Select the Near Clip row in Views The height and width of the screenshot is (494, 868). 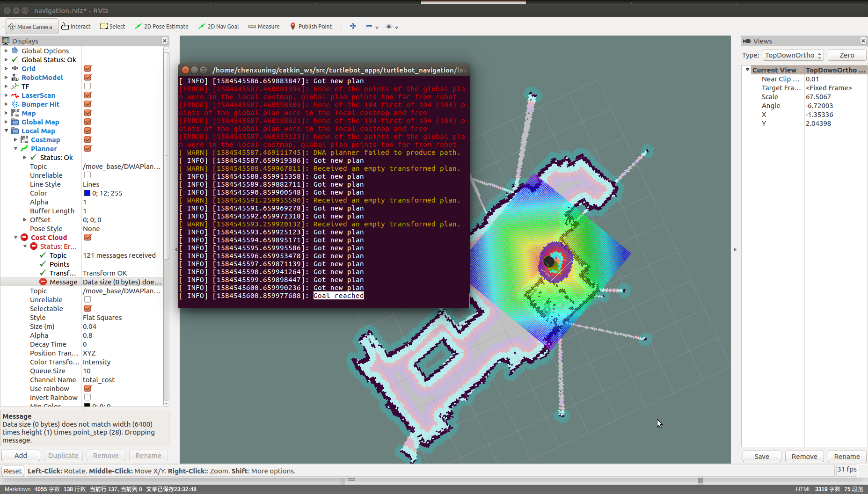805,79
